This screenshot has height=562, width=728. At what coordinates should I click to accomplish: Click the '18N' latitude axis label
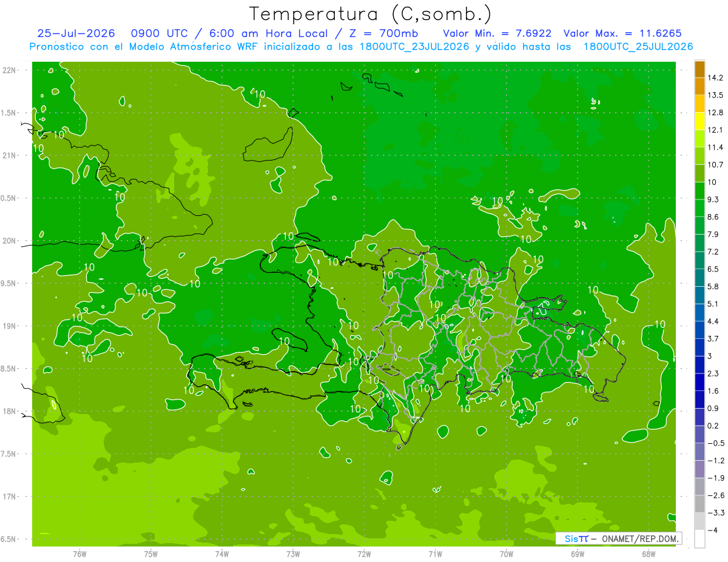pyautogui.click(x=10, y=412)
